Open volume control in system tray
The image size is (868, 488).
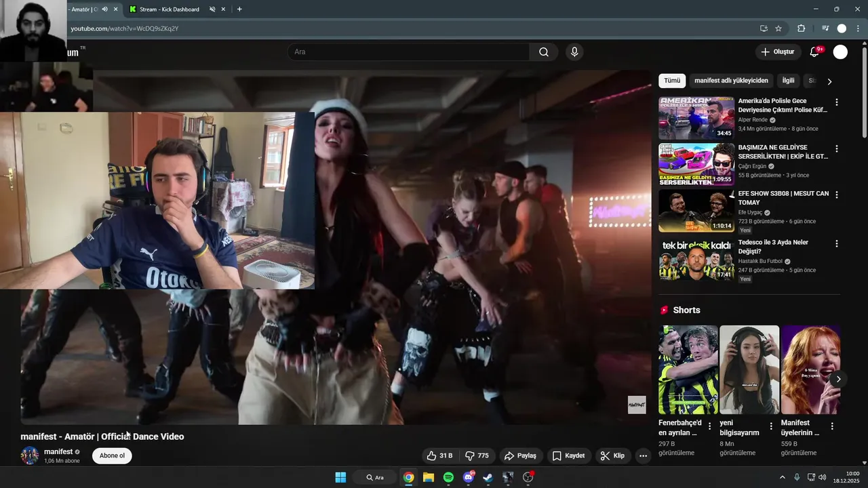(823, 477)
